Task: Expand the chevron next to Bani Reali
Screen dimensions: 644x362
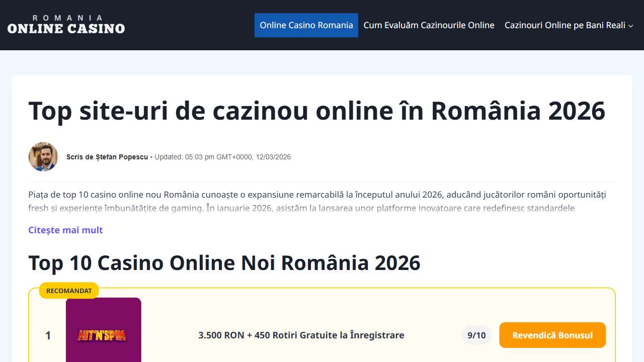Action: (x=631, y=26)
